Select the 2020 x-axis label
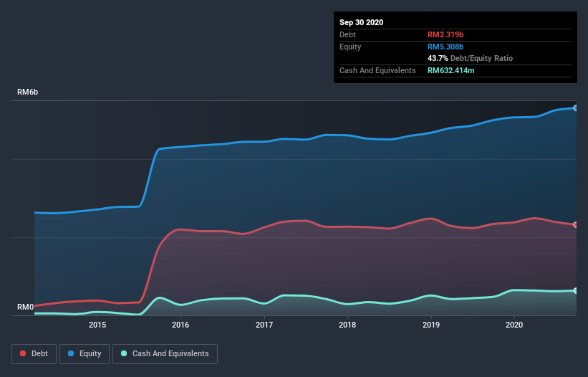Screen dimensions: 588x377 (x=514, y=325)
